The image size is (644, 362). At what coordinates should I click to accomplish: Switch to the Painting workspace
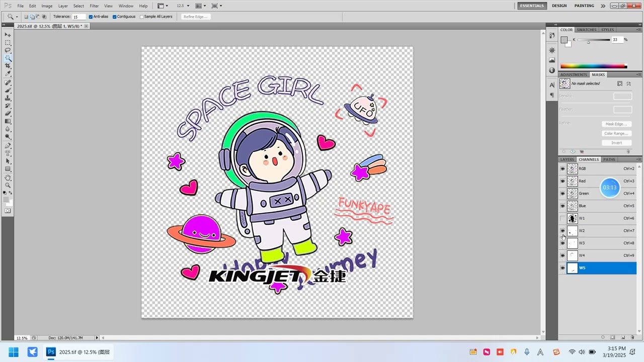pos(584,6)
